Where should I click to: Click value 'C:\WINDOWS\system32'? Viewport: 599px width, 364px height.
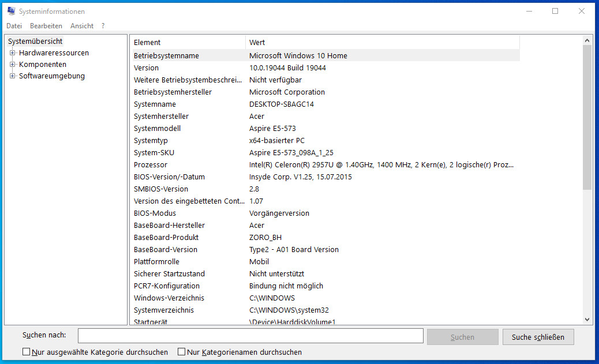point(289,310)
